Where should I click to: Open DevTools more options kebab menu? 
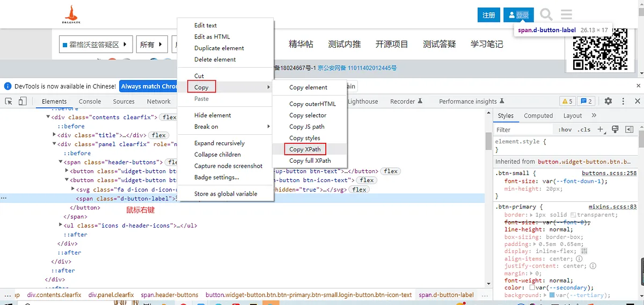623,101
